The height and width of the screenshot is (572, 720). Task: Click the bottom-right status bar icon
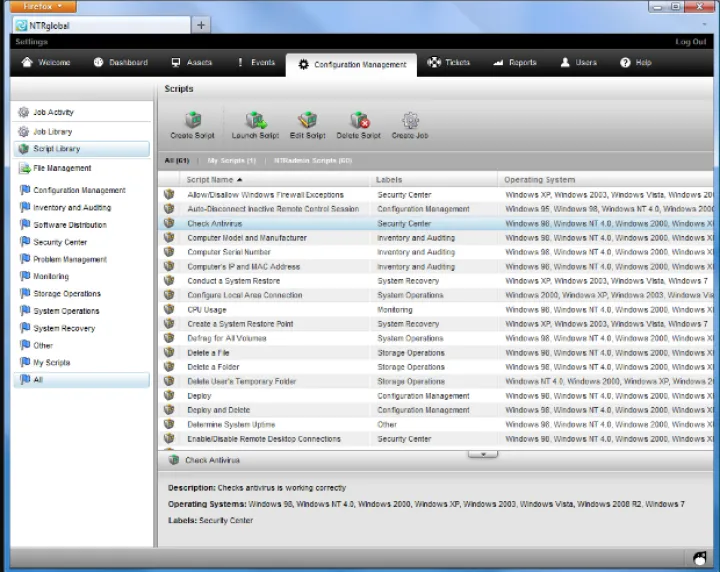point(700,558)
